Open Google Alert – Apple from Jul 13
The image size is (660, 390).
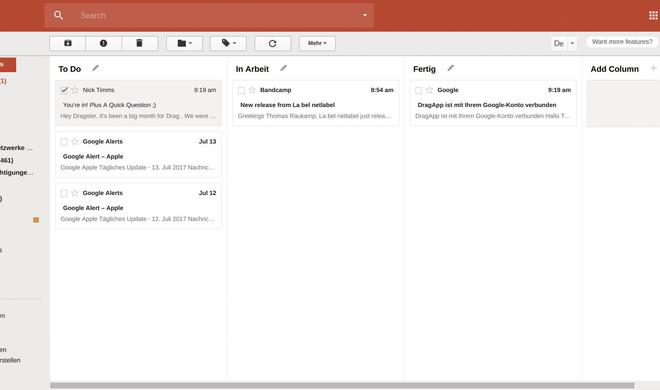[x=138, y=154]
